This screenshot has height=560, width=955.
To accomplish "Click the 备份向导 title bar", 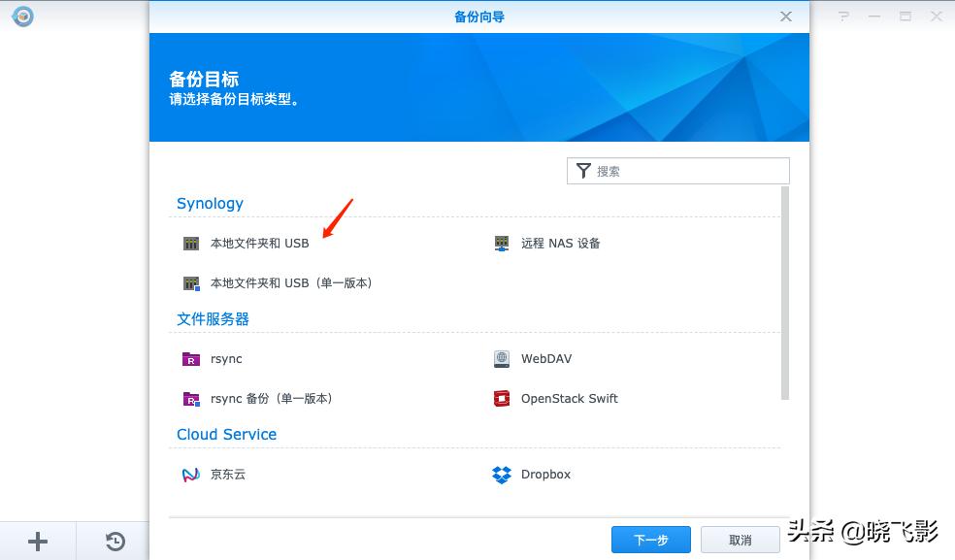I will point(477,16).
